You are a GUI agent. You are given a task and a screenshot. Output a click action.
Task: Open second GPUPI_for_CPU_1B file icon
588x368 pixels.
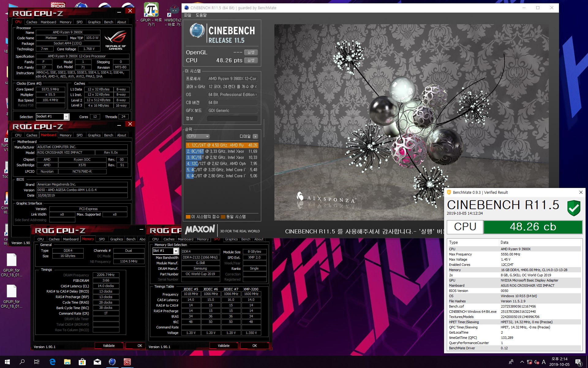(12, 296)
